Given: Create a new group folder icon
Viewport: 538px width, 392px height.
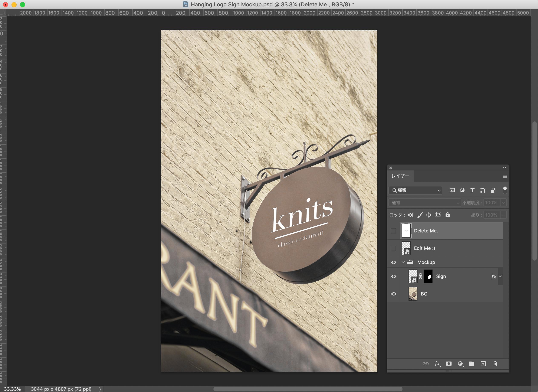Looking at the screenshot, I should tap(472, 364).
